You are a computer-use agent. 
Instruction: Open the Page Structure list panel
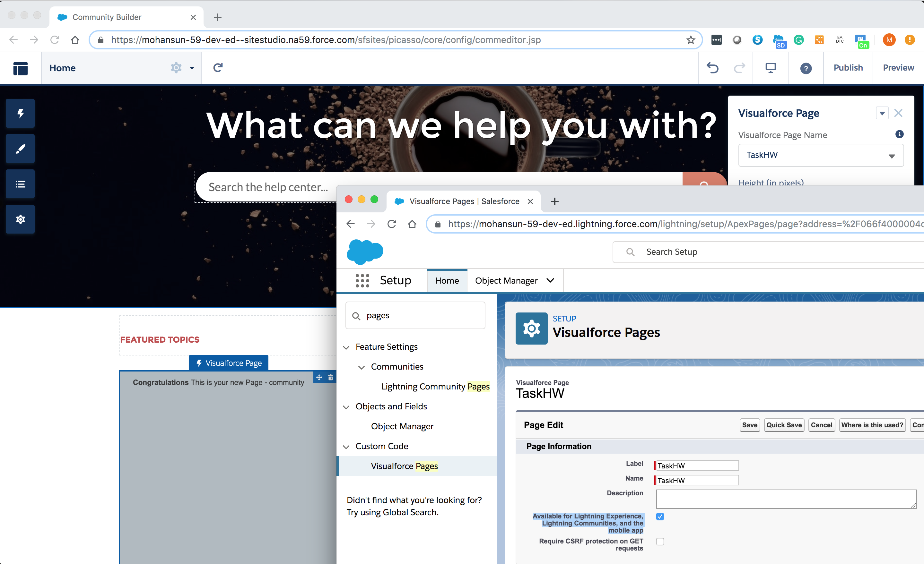(x=20, y=184)
